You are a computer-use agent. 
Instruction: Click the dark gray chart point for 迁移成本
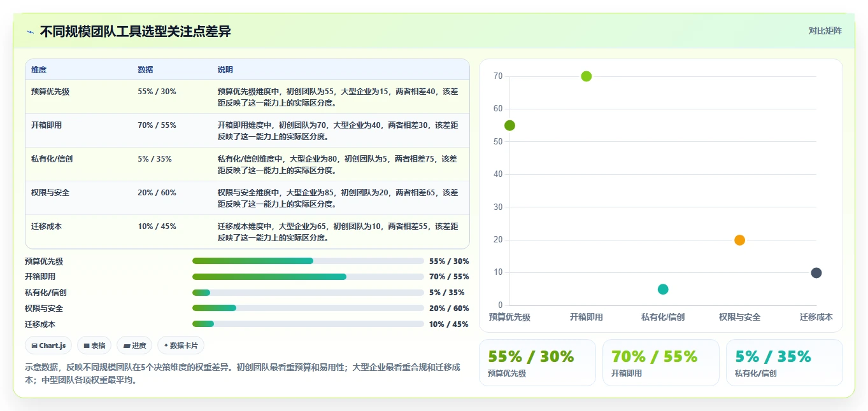pos(816,273)
